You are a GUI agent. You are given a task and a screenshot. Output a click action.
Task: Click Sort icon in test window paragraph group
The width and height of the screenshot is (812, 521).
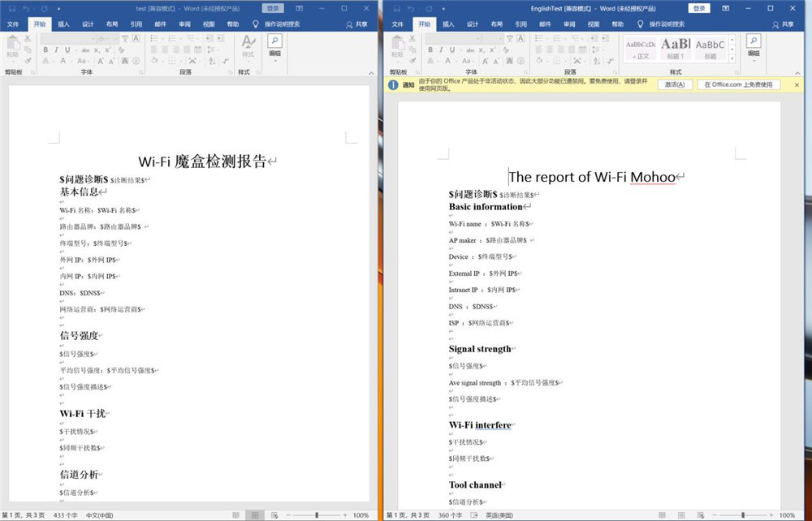coord(212,61)
